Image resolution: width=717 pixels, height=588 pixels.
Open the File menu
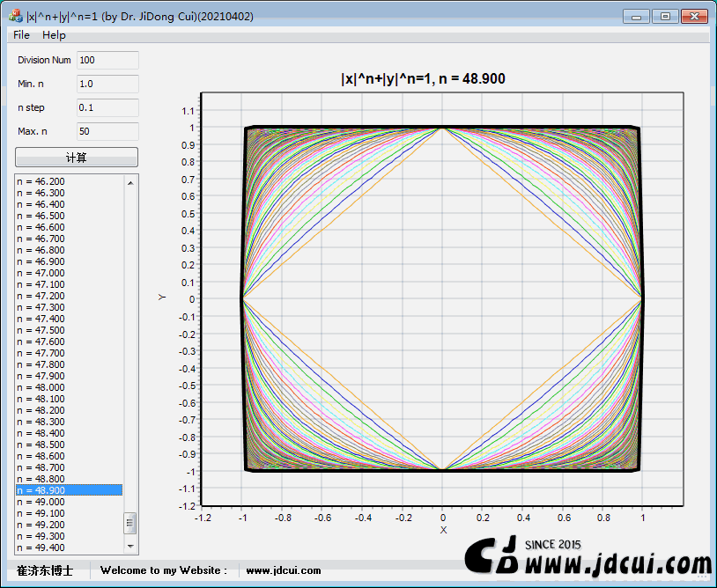[x=21, y=35]
